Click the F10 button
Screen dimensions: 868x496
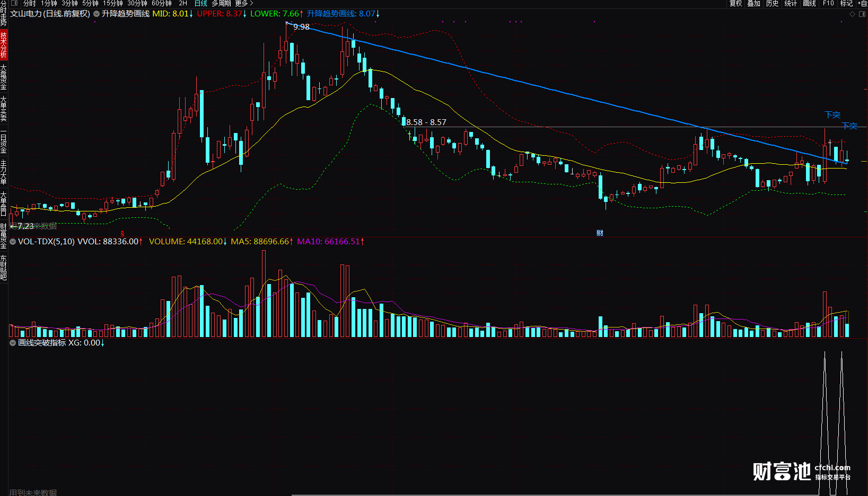pyautogui.click(x=828, y=3)
